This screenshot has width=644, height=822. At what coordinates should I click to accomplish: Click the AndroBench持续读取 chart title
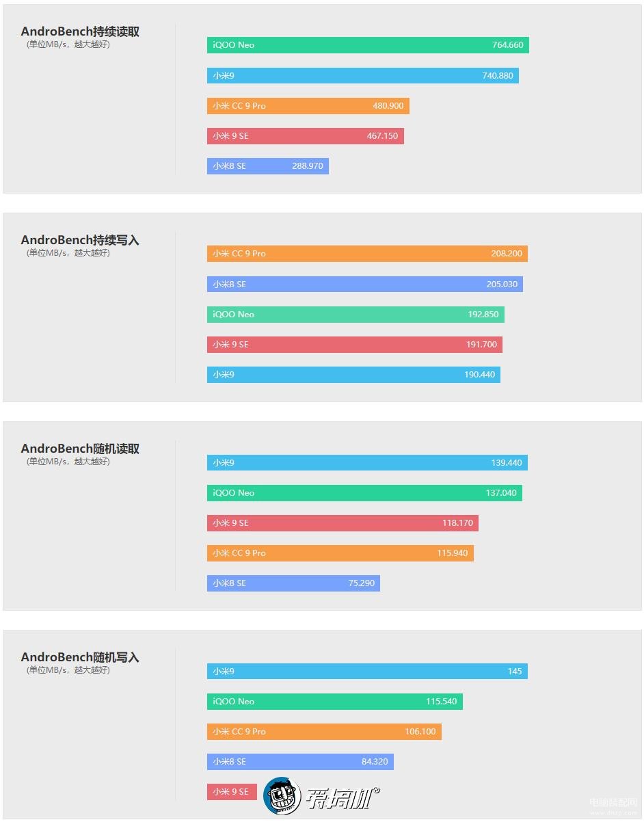[x=80, y=31]
